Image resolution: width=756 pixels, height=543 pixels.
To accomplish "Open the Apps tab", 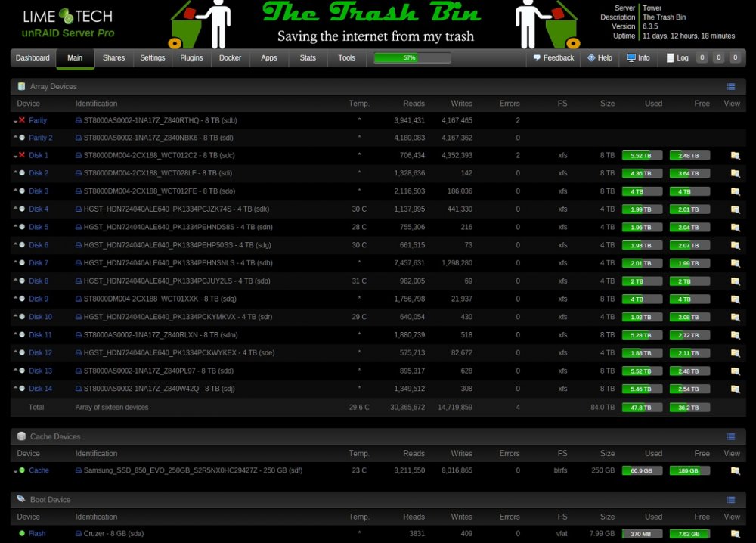I will [x=269, y=58].
